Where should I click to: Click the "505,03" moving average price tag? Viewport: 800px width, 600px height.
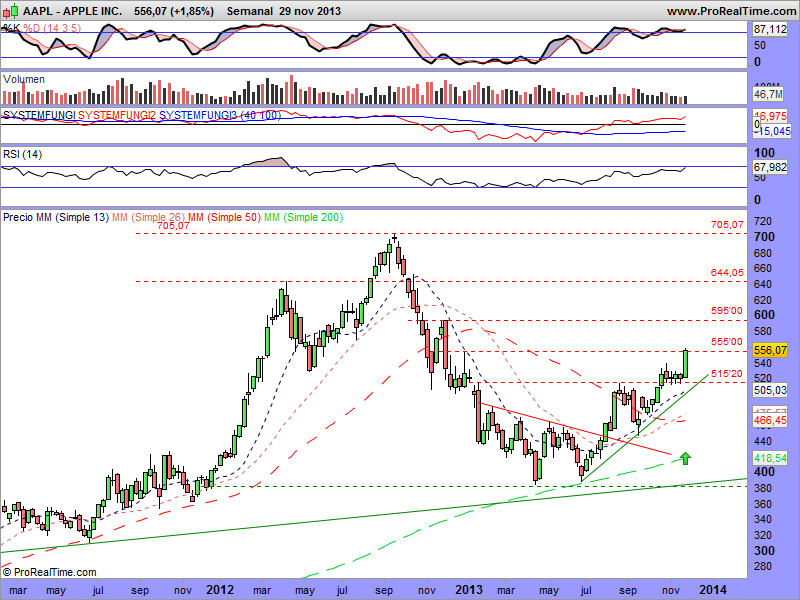point(770,390)
